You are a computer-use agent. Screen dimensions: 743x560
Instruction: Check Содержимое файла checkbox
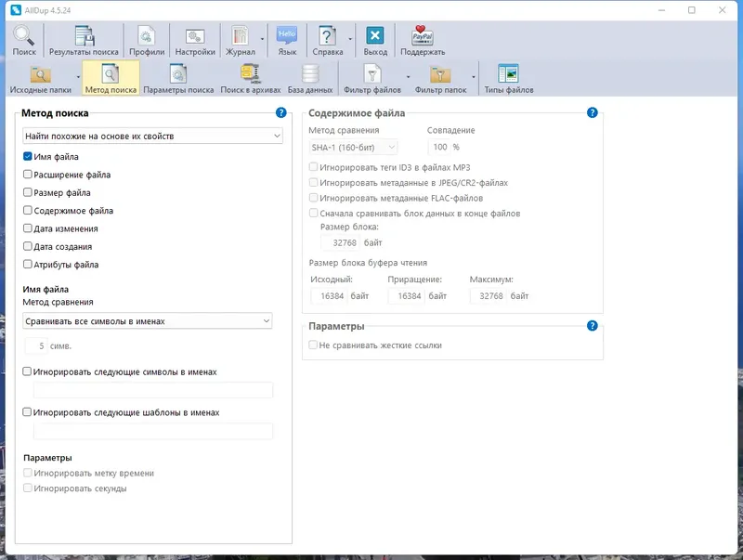click(x=28, y=211)
